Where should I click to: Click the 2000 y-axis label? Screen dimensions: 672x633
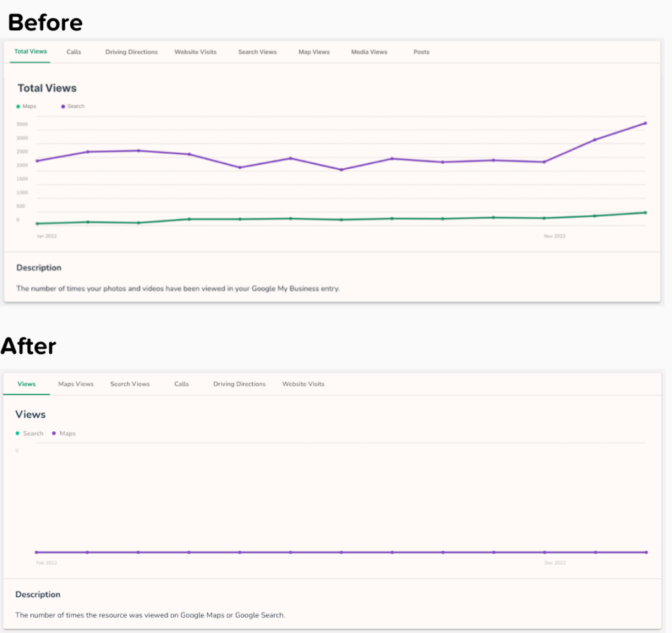(x=22, y=165)
